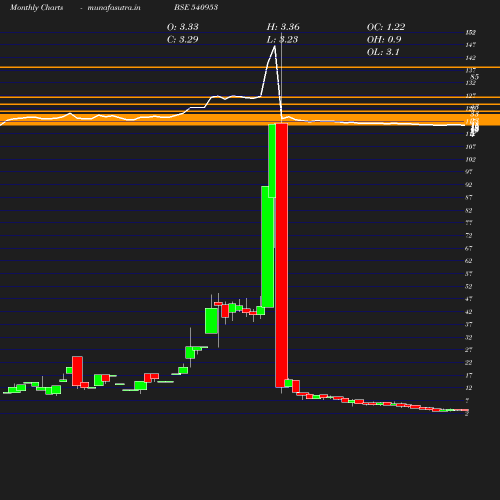
Task: Click the 47 price axis label
Action: pyautogui.click(x=469, y=299)
